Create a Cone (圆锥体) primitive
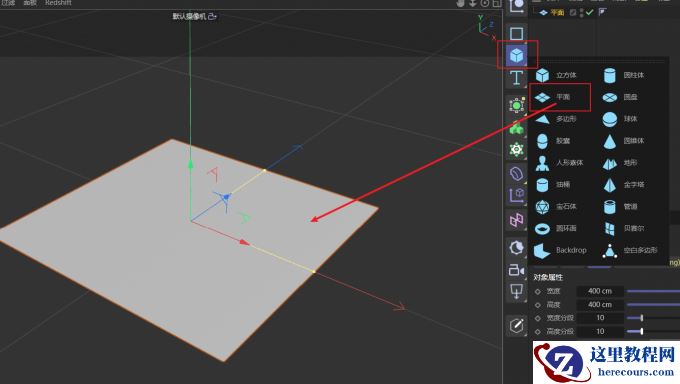Screen dimensions: 680x384 pyautogui.click(x=624, y=141)
